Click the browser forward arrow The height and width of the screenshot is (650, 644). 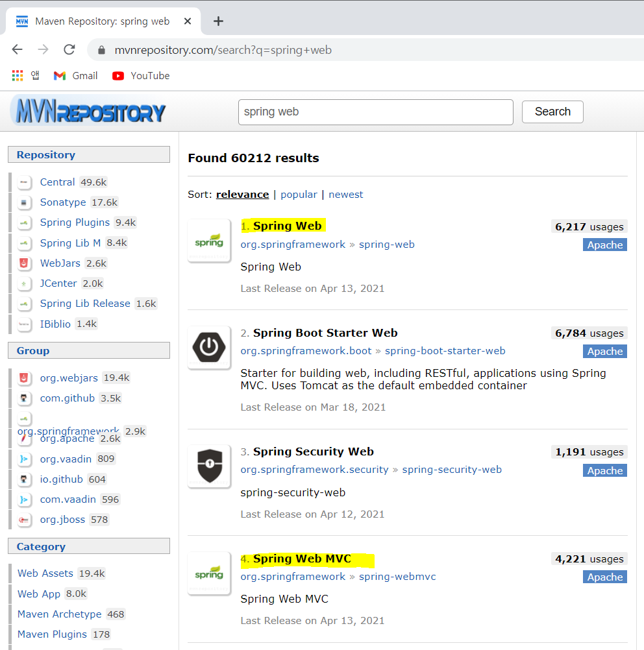[43, 50]
